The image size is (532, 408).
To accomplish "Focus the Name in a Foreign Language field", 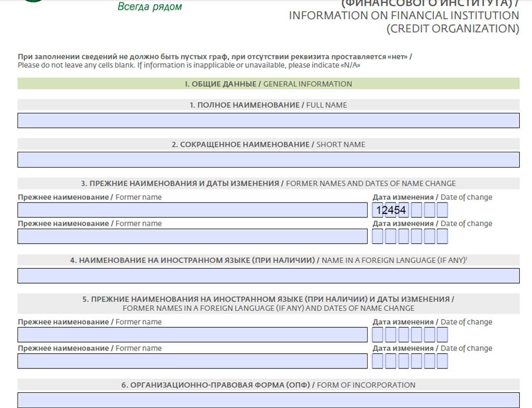I will click(268, 276).
